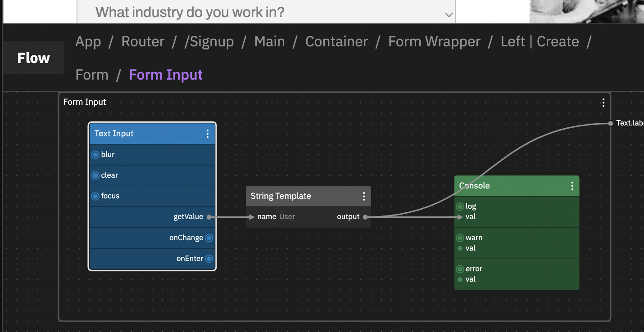This screenshot has width=644, height=332.
Task: Toggle the onChange connector on Text Input
Action: pos(209,238)
